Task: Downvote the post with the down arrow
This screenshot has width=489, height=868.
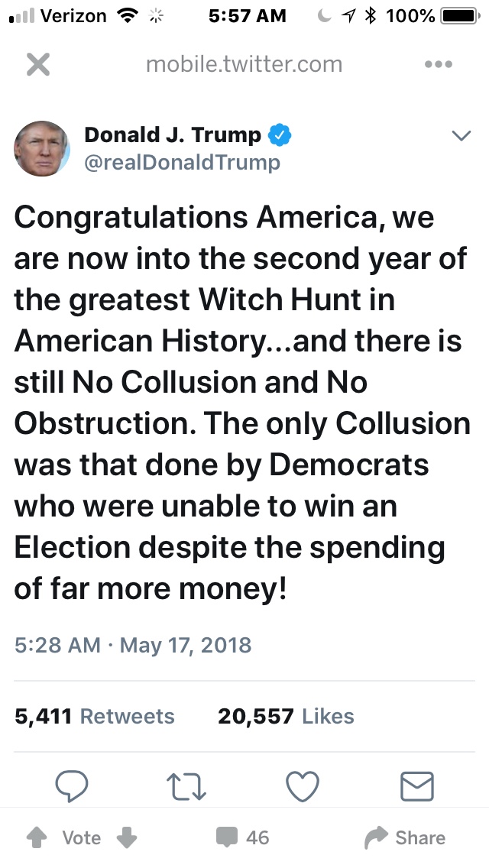Action: tap(127, 838)
